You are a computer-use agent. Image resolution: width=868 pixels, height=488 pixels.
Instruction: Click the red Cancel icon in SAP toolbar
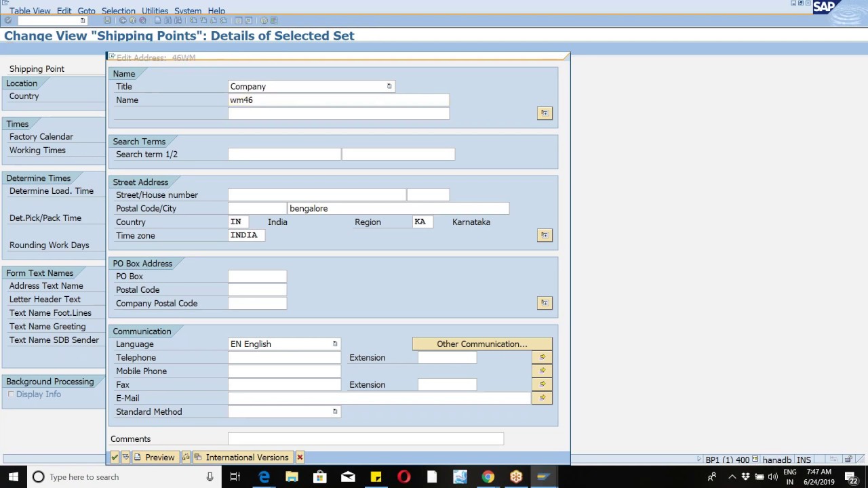[142, 20]
